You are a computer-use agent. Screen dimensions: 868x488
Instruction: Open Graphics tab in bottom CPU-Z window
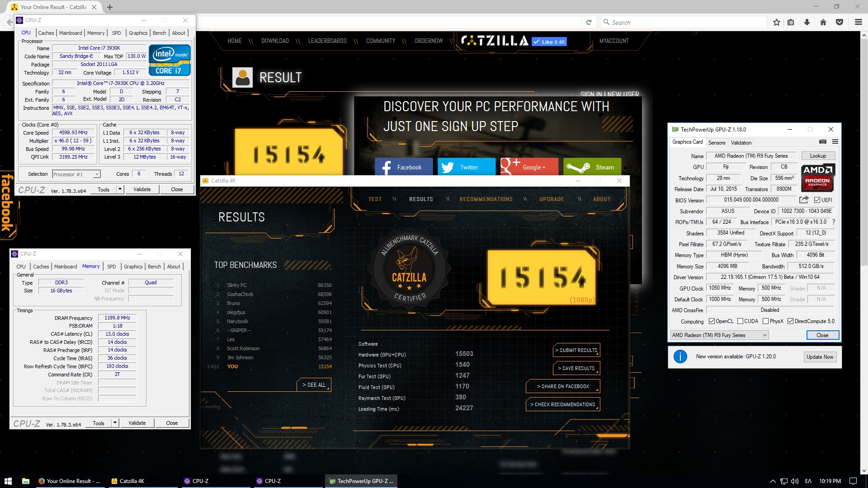click(133, 267)
